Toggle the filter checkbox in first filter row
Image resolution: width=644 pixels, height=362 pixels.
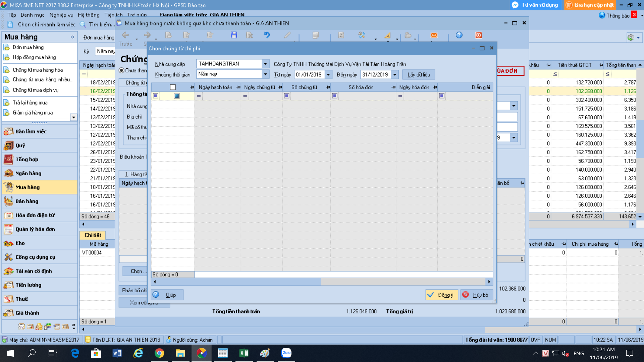(176, 96)
